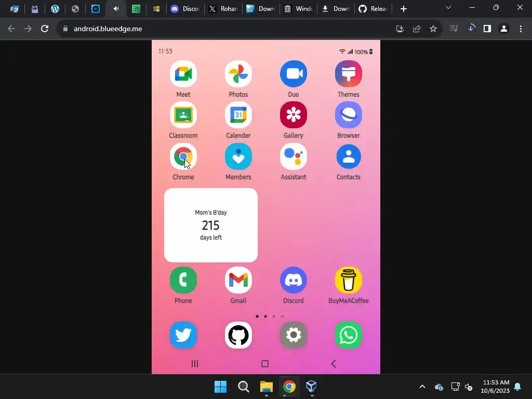
Task: Launch the Samsung Browser app
Action: 349,115
